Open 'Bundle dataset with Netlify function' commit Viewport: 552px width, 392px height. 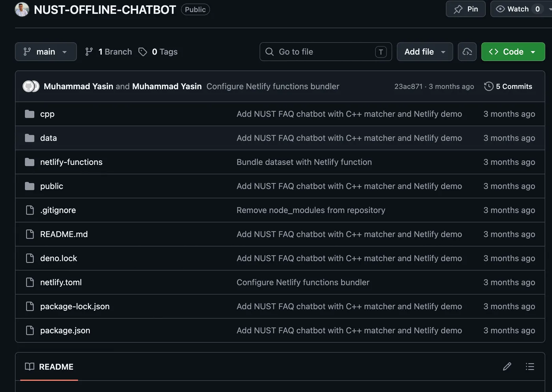pyautogui.click(x=304, y=162)
